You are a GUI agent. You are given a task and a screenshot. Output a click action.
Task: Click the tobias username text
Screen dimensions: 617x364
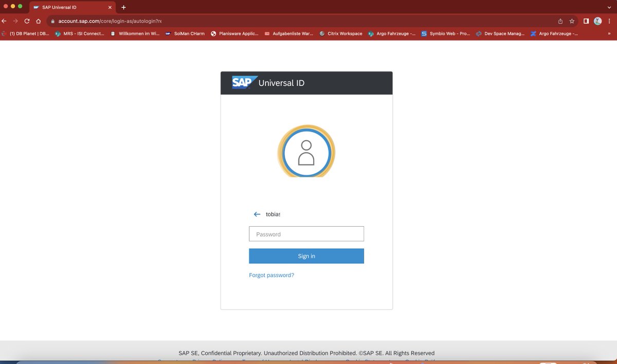273,214
